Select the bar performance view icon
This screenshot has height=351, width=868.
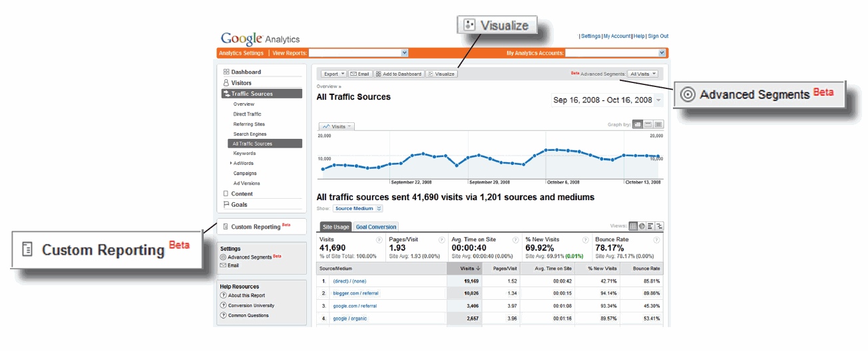(650, 226)
